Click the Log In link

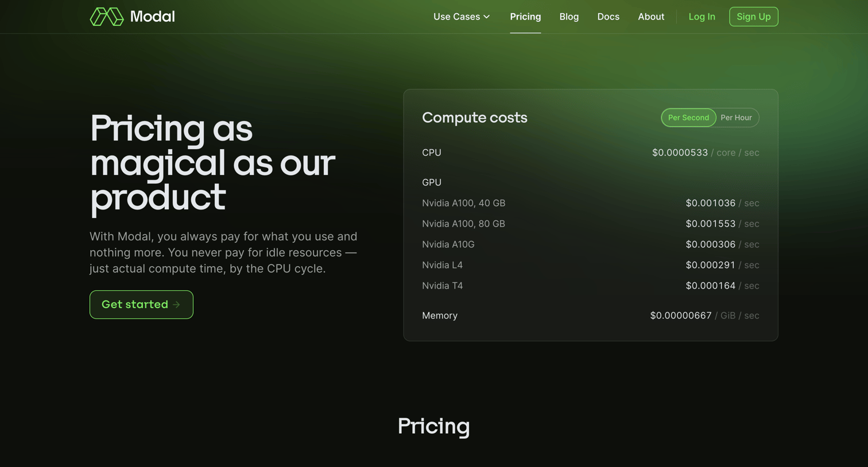point(702,17)
